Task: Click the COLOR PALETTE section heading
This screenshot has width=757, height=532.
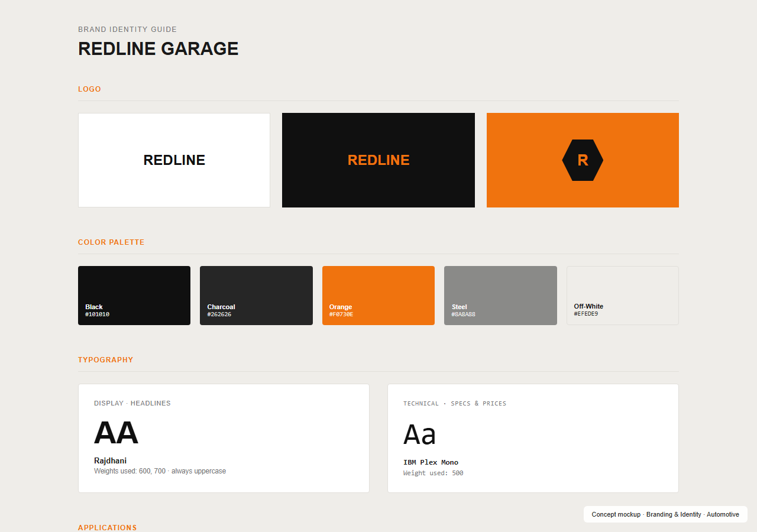Action: (111, 242)
